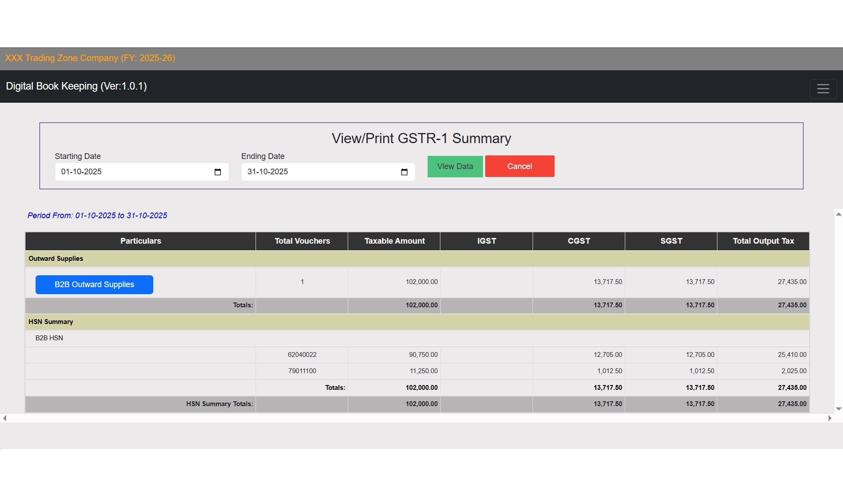
Task: Click the Particulars column header
Action: point(140,241)
